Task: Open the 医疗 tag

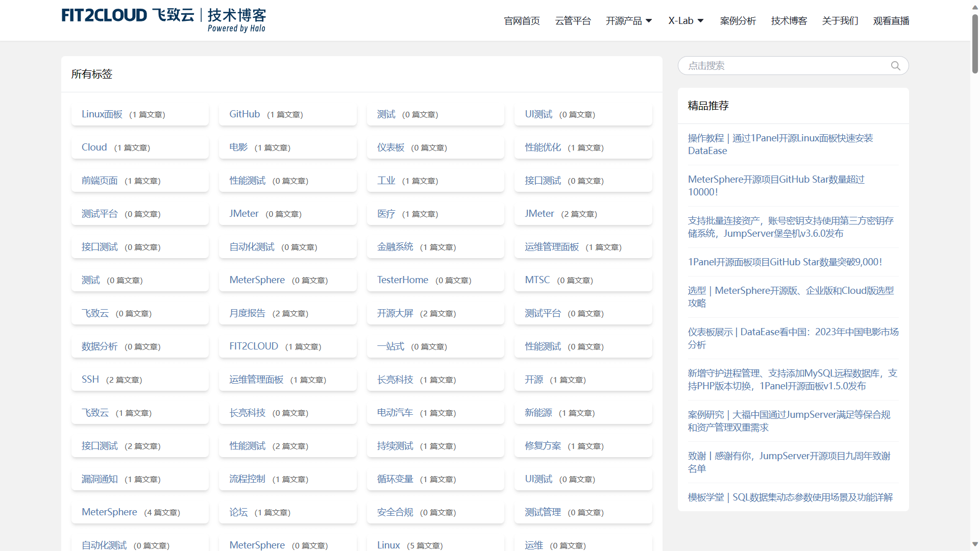Action: 386,214
